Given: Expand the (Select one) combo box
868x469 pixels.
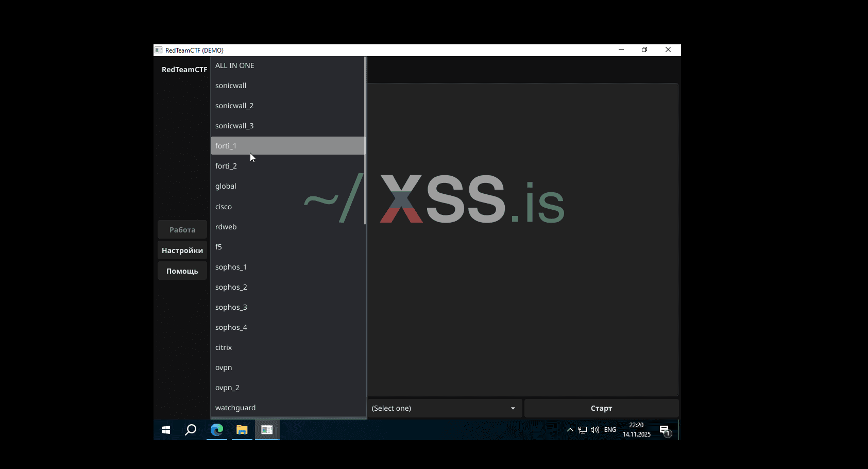Looking at the screenshot, I should click(x=445, y=408).
